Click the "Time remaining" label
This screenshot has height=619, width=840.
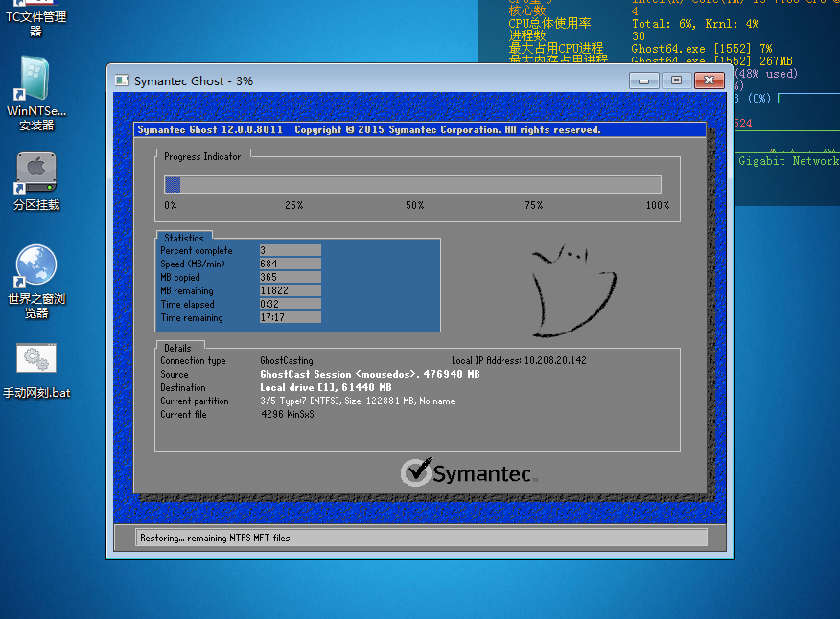191,317
